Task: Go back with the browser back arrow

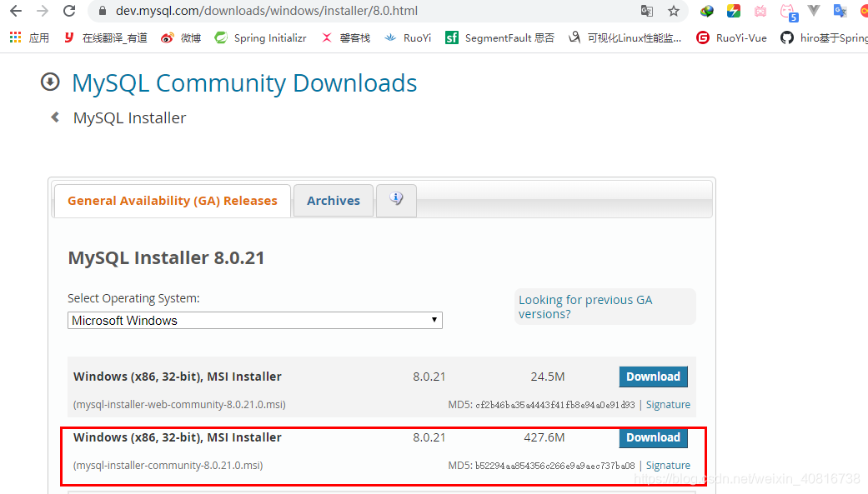Action: pos(16,11)
